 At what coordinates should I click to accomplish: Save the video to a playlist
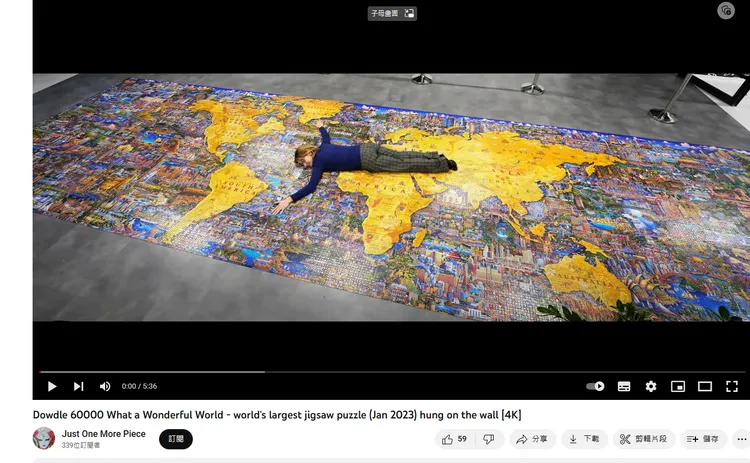[703, 439]
